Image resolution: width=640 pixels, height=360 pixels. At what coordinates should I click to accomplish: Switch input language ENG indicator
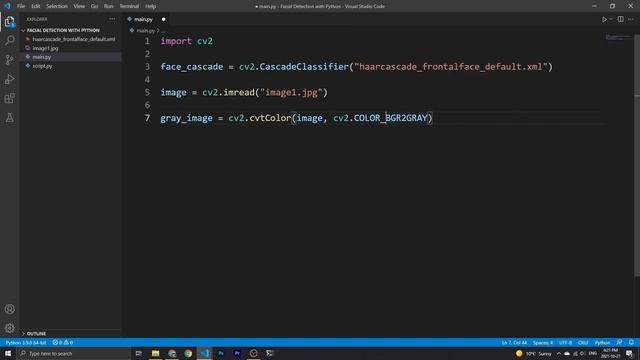point(593,353)
